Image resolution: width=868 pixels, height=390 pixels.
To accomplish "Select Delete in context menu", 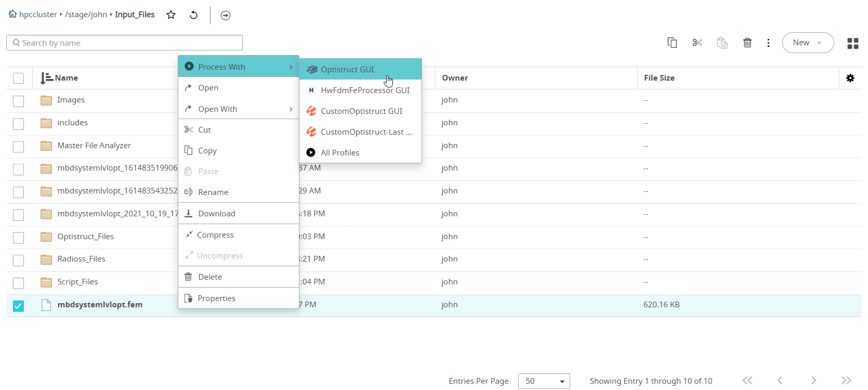I will pos(239,277).
